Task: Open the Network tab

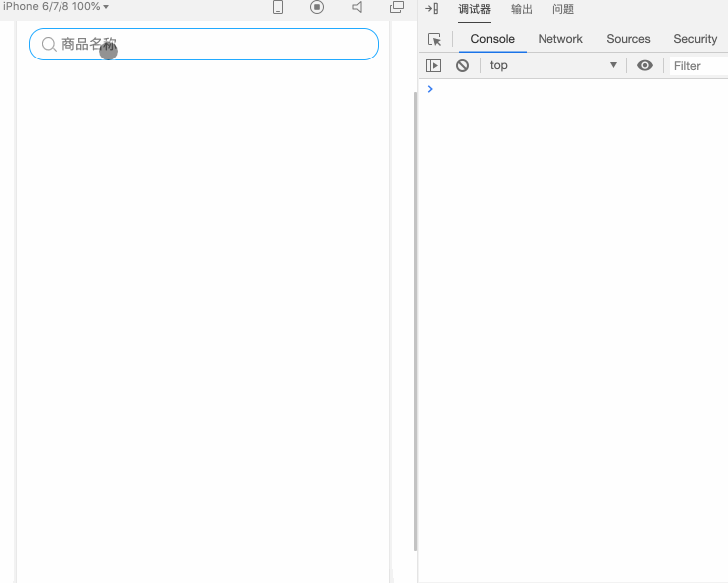Action: (x=560, y=39)
